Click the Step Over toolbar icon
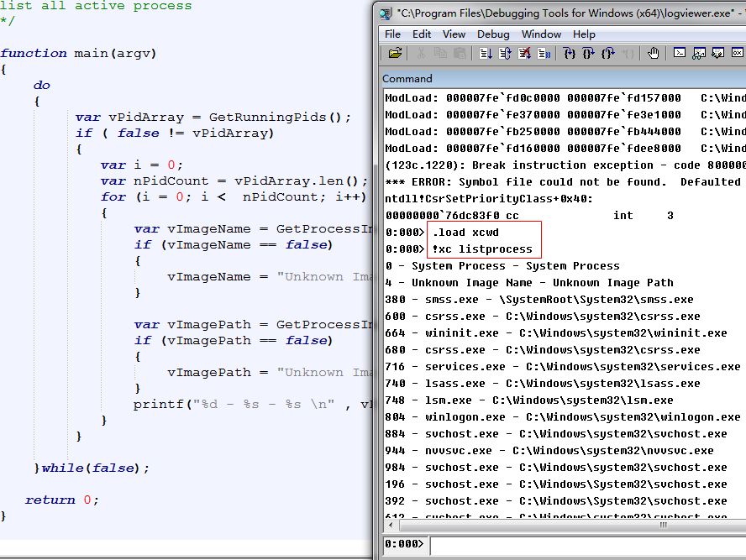 pos(589,53)
